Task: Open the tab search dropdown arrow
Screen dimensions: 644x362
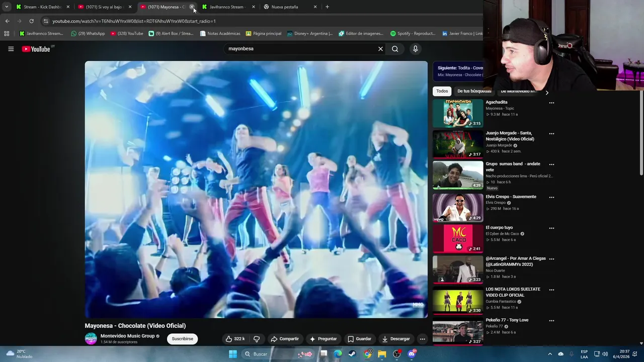Action: [x=7, y=7]
